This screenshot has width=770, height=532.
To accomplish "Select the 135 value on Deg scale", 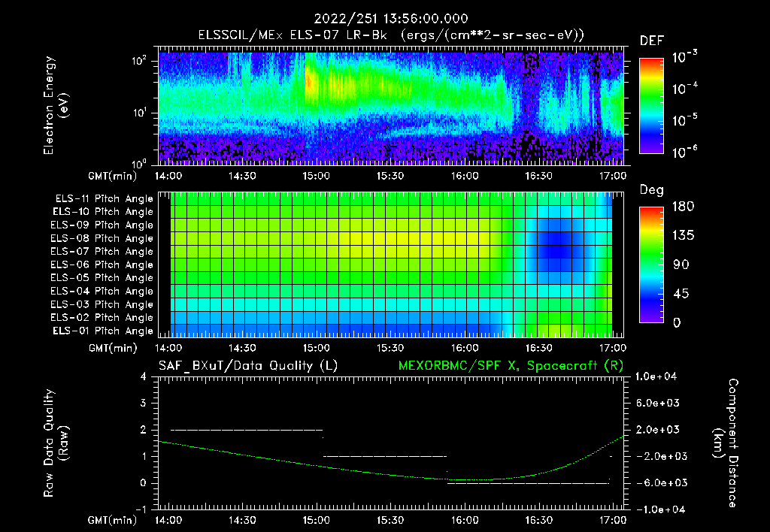I will coord(683,235).
